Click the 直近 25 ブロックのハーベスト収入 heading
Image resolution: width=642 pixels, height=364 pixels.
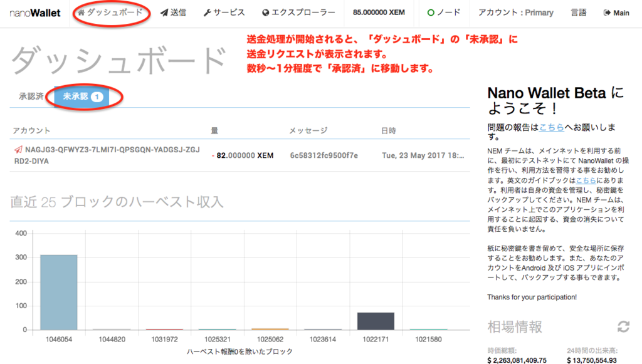(117, 202)
